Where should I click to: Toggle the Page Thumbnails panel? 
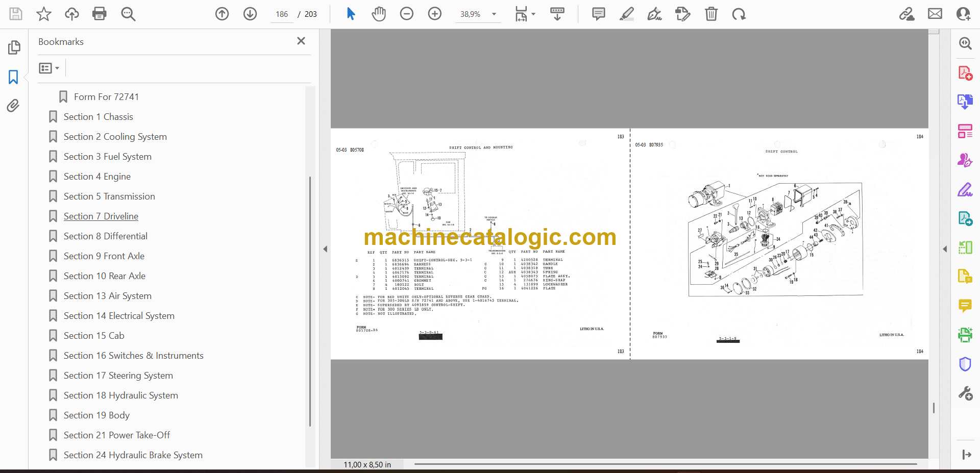point(14,47)
